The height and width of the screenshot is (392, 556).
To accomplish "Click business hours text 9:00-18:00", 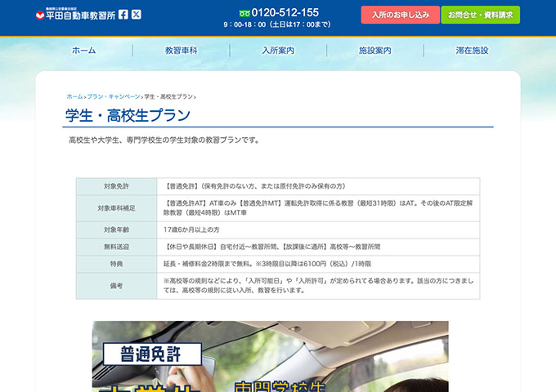I will tap(277, 24).
